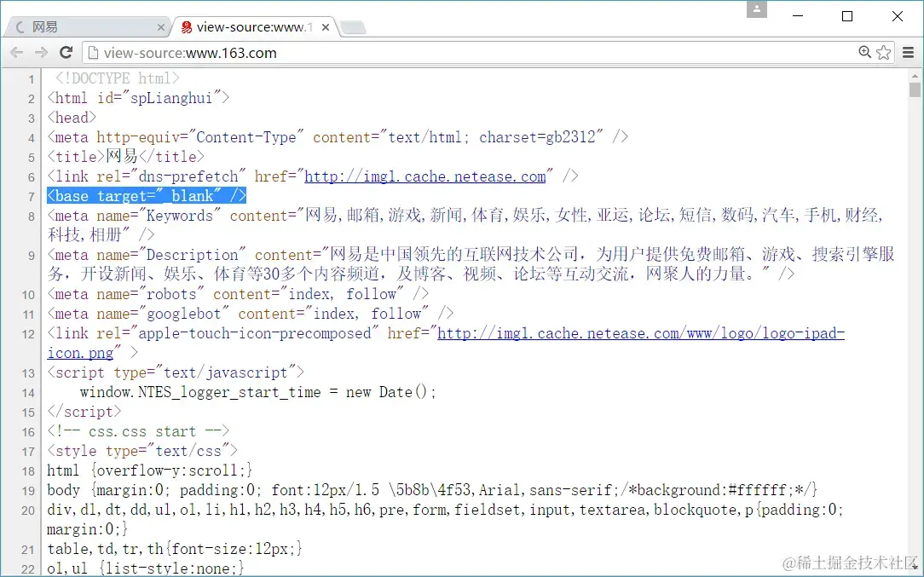Viewport: 924px width, 577px height.
Task: Click the <head> tag on line 3
Action: point(72,118)
